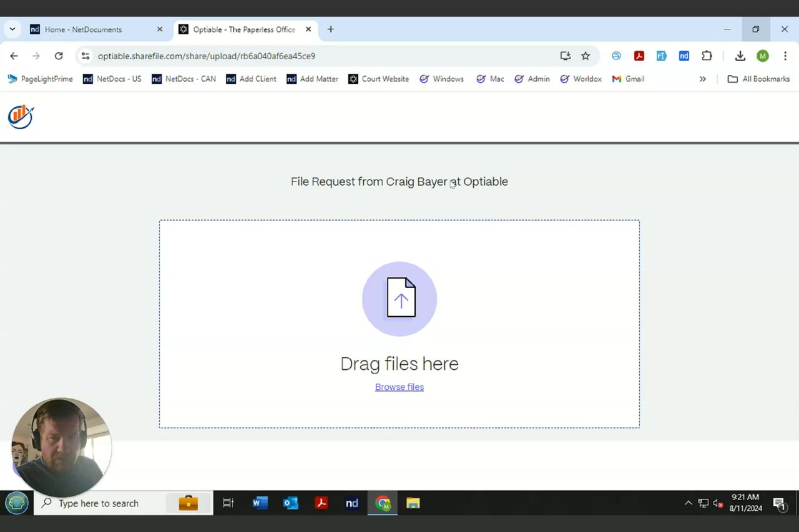
Task: Open Chrome from the taskbar
Action: 383,503
